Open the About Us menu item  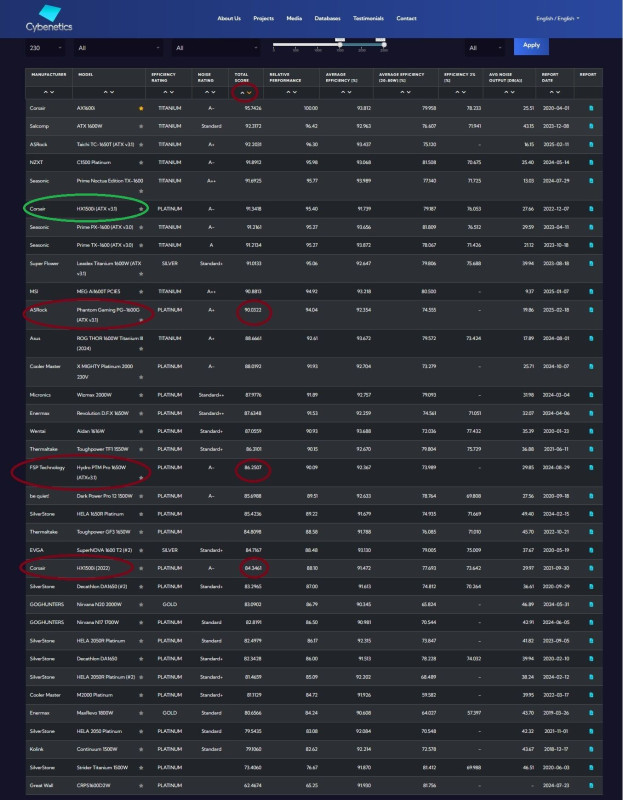pos(229,18)
